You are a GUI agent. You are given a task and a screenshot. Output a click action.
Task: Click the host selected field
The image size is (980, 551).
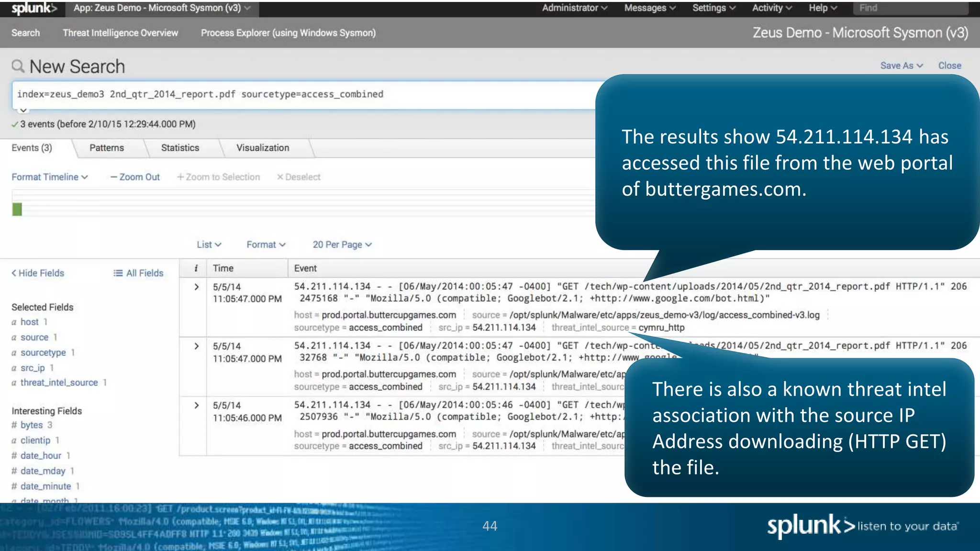pos(30,322)
